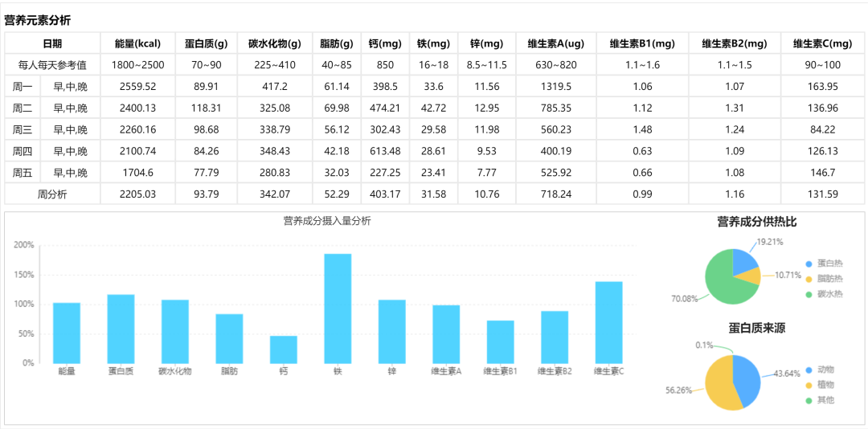Screen dimensions: 868x429
Task: Click the 能量 bar in the chart
Action: (67, 333)
